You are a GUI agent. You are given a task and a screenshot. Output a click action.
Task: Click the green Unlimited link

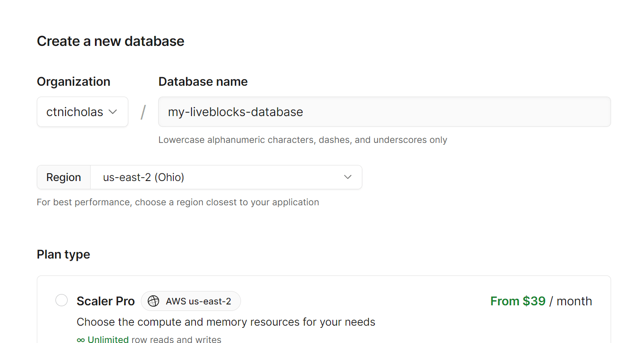pos(107,340)
